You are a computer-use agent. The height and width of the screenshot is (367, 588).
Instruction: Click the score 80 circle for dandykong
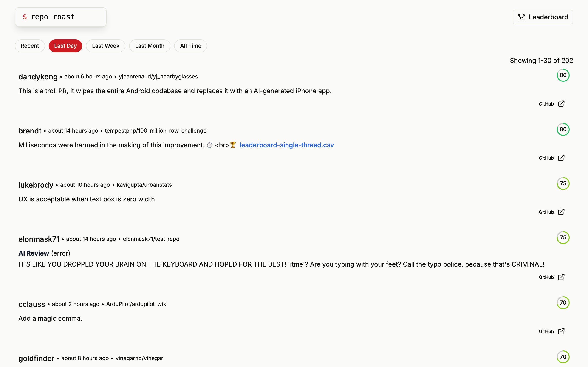pyautogui.click(x=563, y=75)
